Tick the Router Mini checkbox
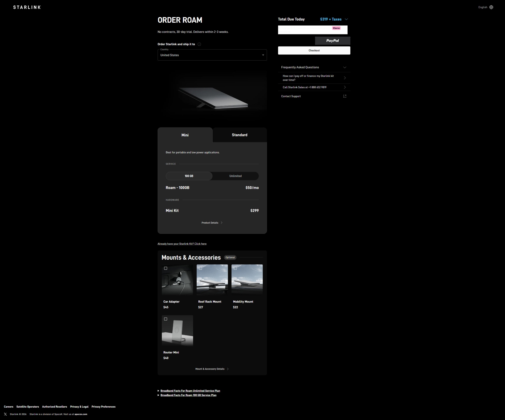Image resolution: width=505 pixels, height=420 pixels. point(165,319)
